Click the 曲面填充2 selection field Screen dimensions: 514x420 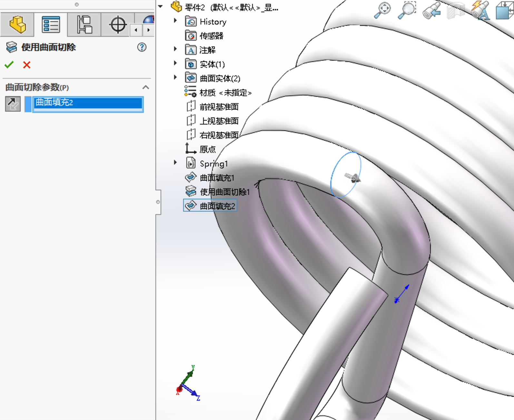[88, 103]
